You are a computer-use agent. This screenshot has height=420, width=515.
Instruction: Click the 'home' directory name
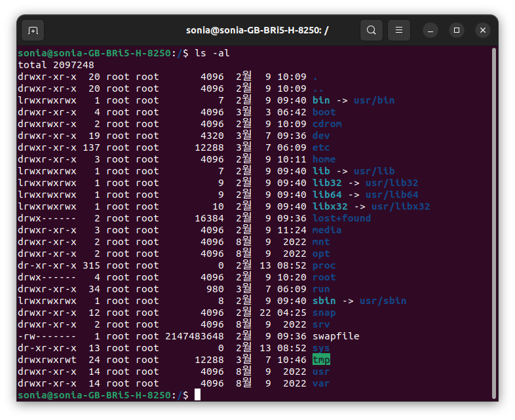324,160
